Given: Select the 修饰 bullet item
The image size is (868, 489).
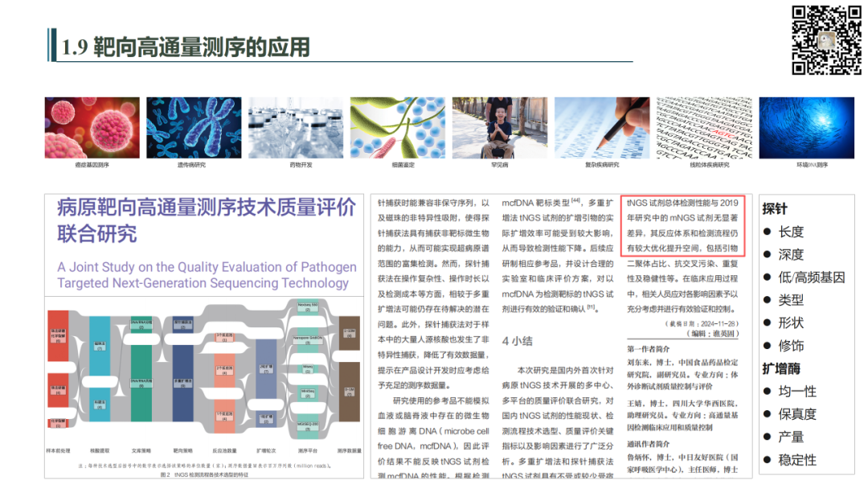Looking at the screenshot, I should coord(791,346).
